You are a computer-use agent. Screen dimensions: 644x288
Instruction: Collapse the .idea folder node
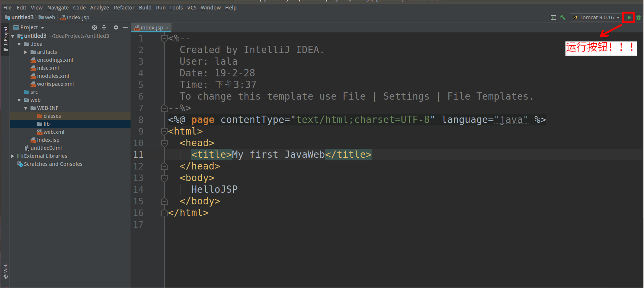(x=19, y=44)
